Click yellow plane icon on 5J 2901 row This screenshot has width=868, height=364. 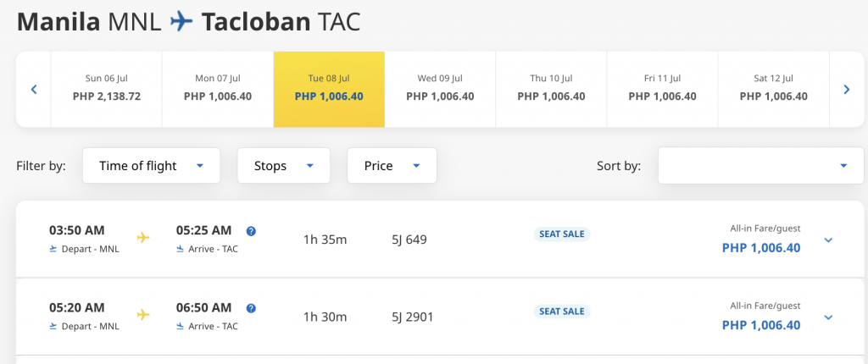[x=143, y=315]
